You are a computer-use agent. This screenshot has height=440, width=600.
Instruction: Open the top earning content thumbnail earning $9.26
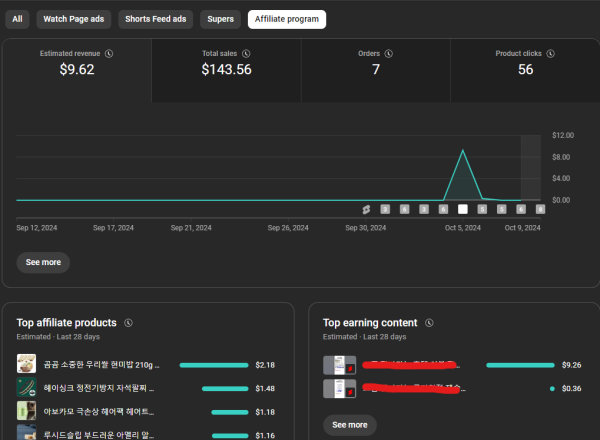click(340, 365)
